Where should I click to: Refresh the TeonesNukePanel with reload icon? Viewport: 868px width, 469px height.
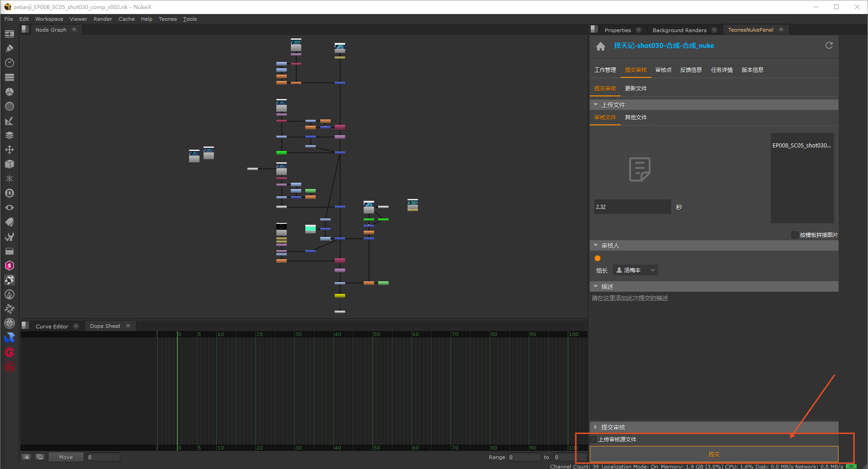click(829, 45)
